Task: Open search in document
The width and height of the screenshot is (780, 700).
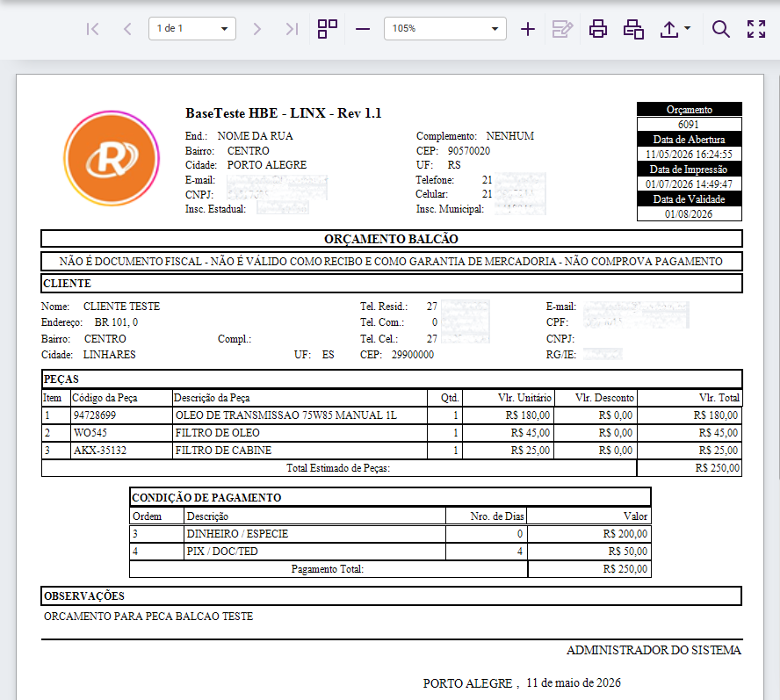Action: (721, 29)
